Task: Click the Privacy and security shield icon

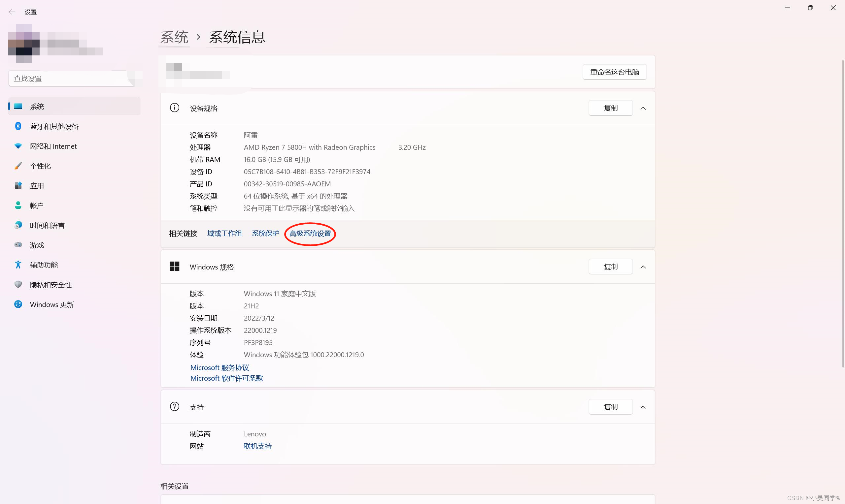Action: (18, 285)
